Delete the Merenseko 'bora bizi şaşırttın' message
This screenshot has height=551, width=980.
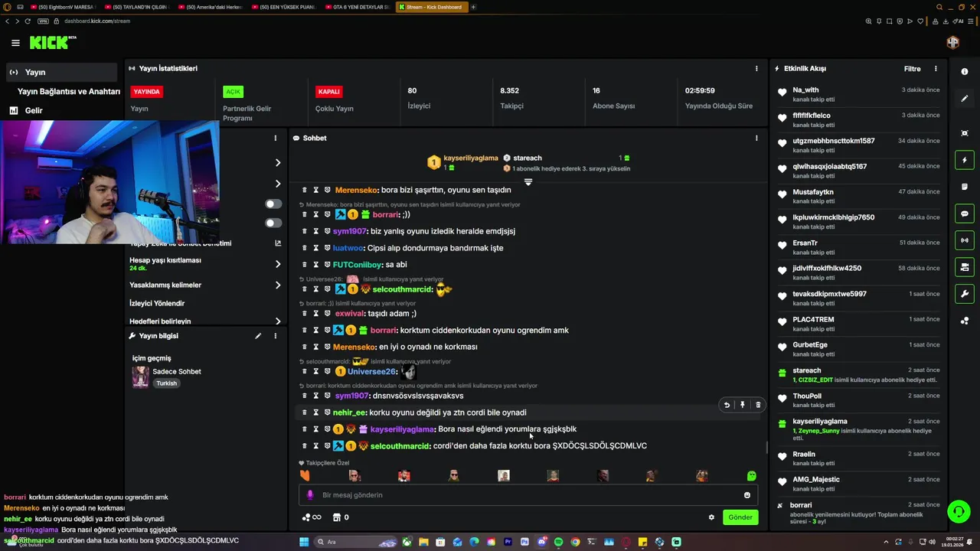tap(304, 190)
